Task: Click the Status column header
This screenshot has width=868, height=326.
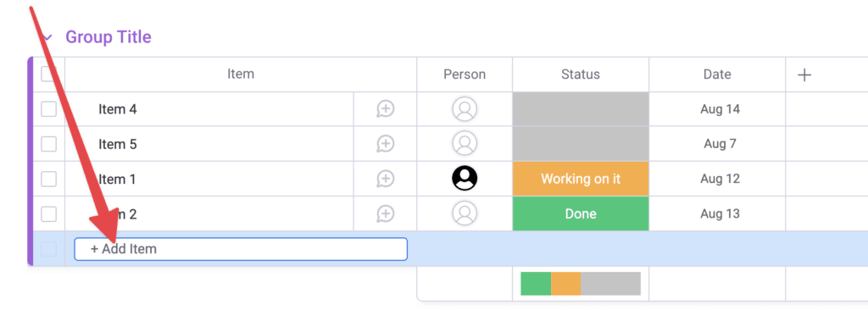Action: [x=581, y=75]
